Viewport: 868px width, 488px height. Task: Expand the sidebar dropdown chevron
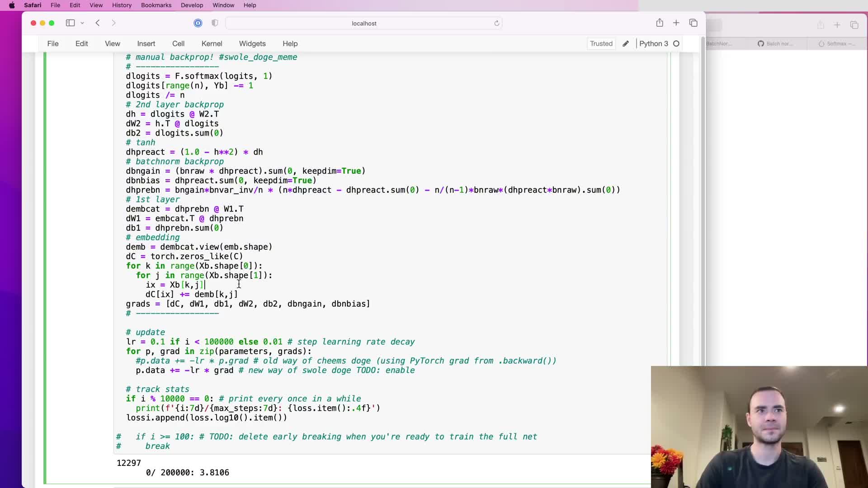[x=82, y=23]
